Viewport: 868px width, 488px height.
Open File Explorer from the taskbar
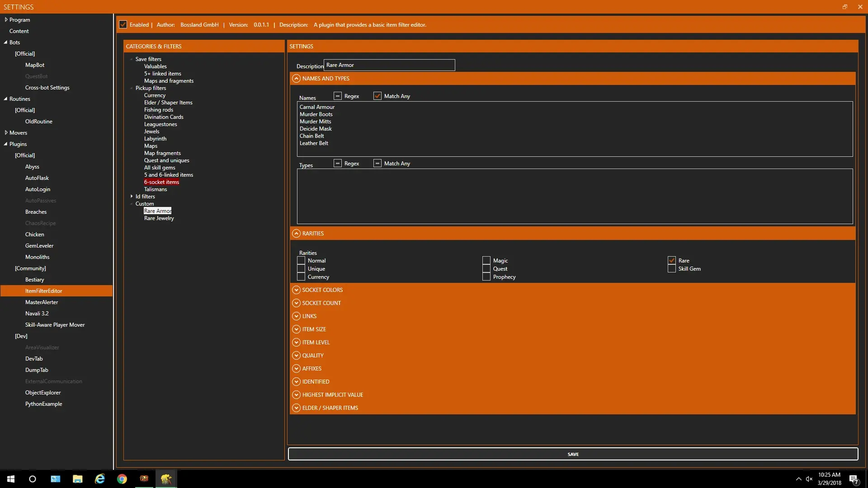(x=78, y=479)
